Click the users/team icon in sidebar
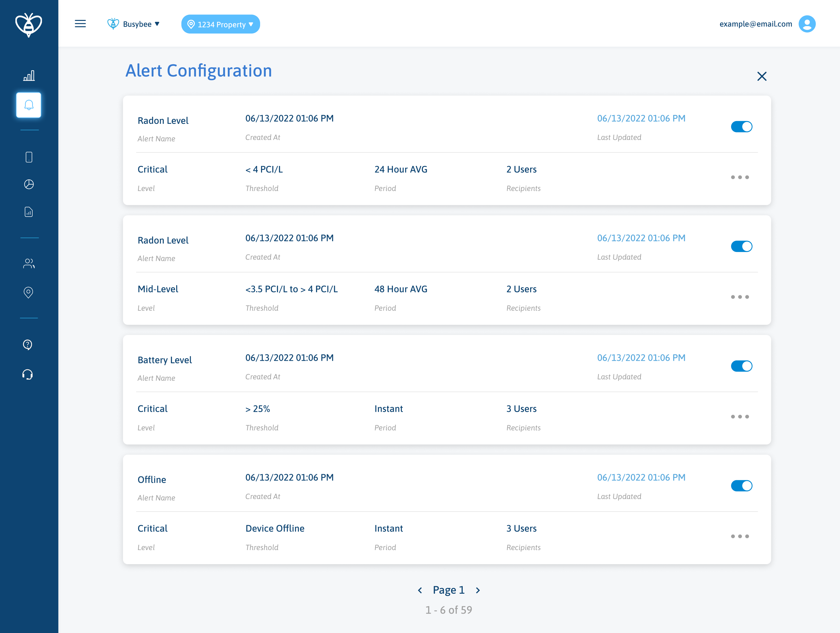 coord(29,263)
